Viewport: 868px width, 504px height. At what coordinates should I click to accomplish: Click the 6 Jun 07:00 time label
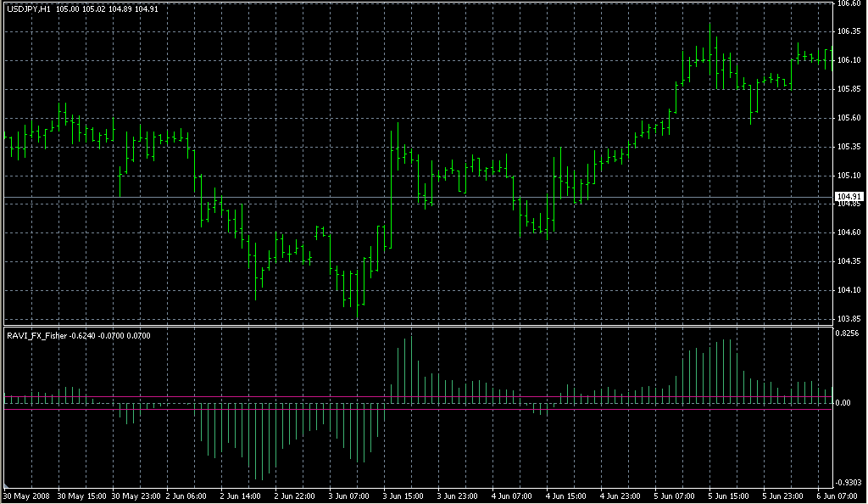837,496
